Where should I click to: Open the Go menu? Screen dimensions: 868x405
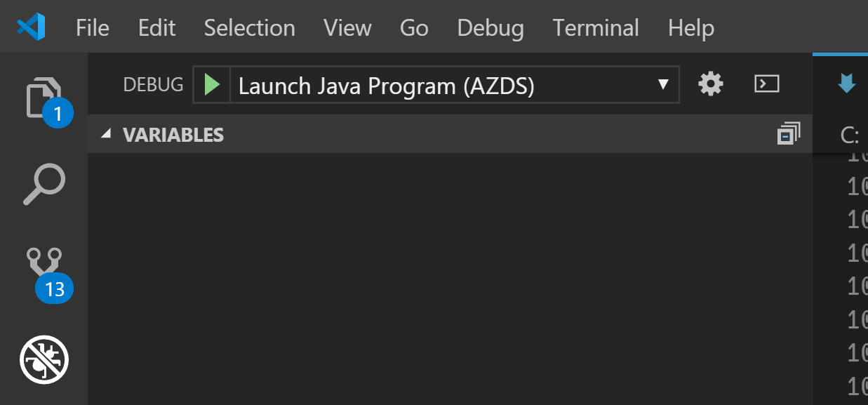point(414,28)
